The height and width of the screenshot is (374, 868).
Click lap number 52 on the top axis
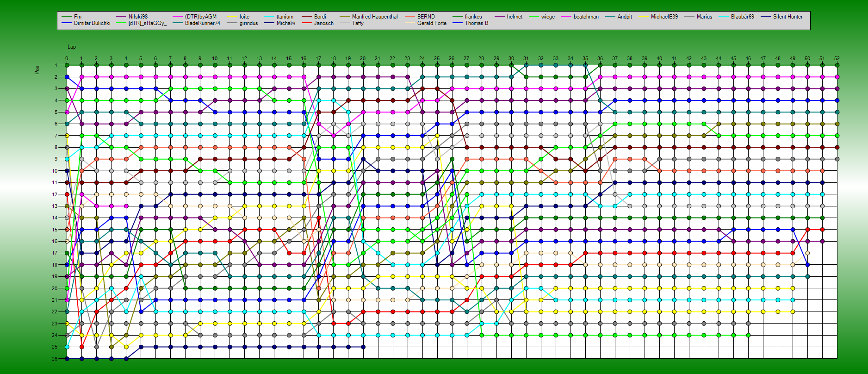pos(837,59)
